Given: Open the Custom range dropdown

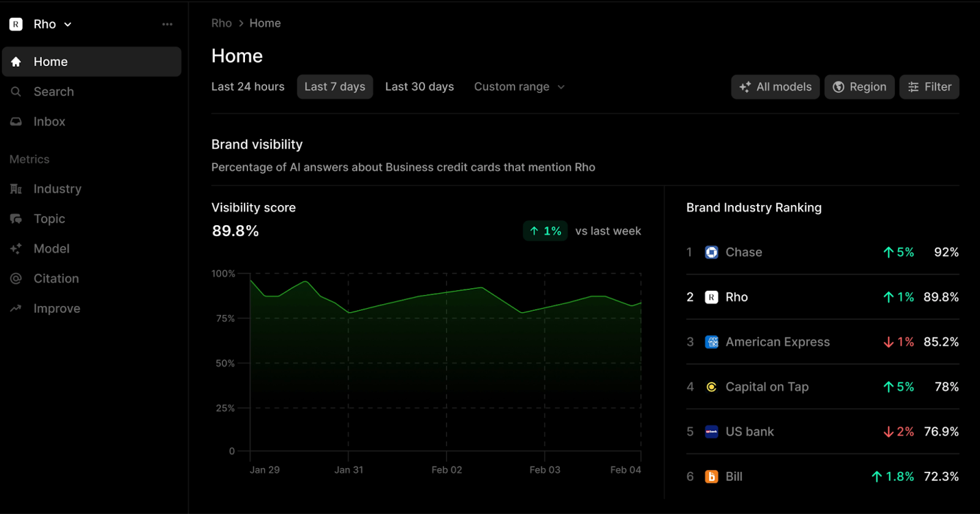Looking at the screenshot, I should (519, 87).
